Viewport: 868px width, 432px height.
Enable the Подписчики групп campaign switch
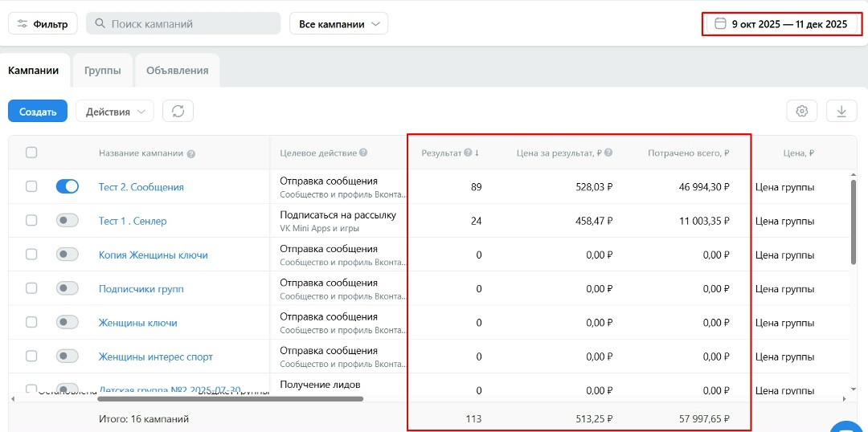[67, 288]
